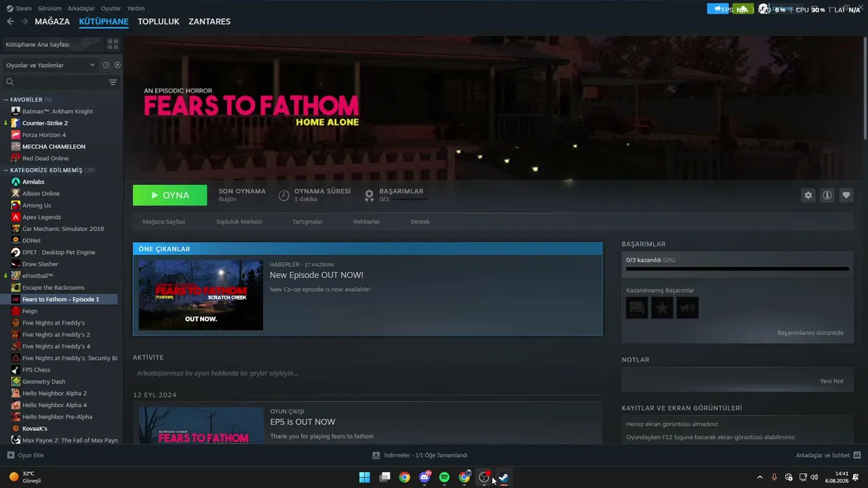The width and height of the screenshot is (868, 488).
Task: Select Five Nights at Freddy's 2
Action: (56, 335)
